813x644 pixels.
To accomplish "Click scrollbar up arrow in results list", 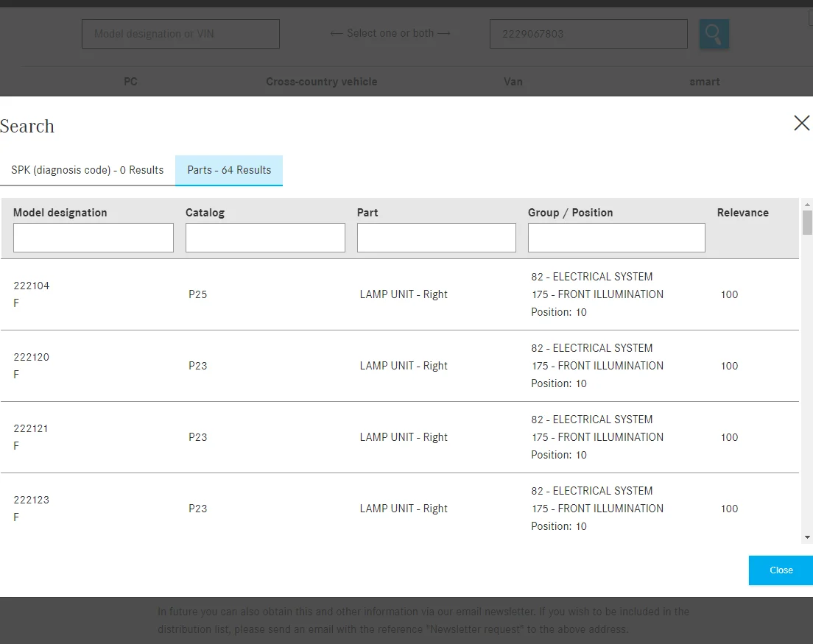I will (807, 205).
